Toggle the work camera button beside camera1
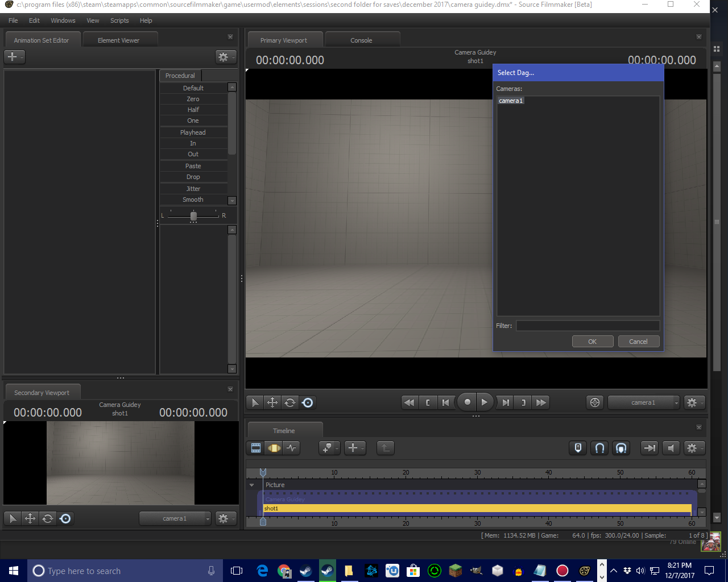 [x=595, y=402]
